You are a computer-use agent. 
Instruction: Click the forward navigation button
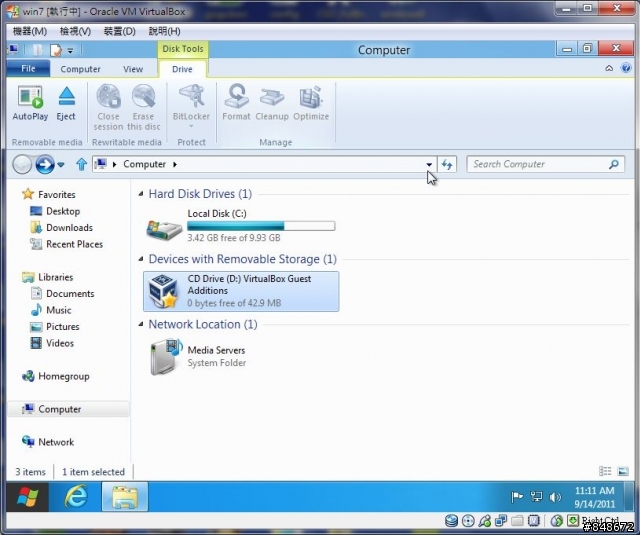point(44,164)
